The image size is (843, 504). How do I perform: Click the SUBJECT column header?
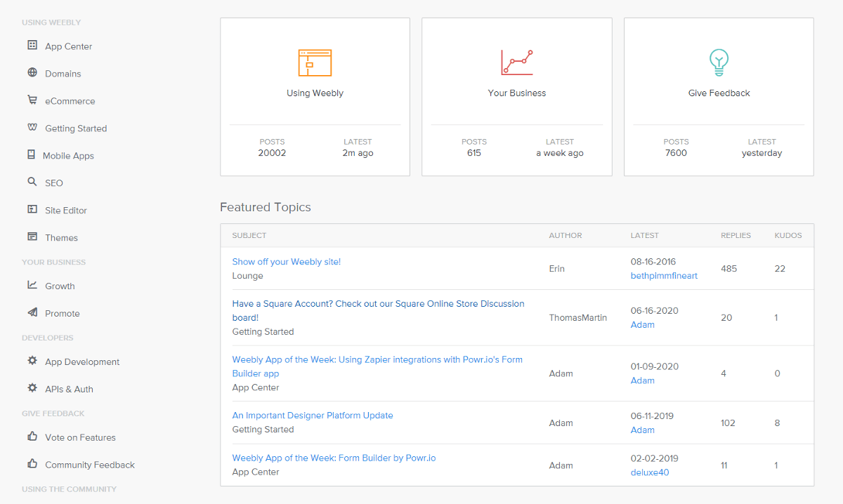coord(249,236)
